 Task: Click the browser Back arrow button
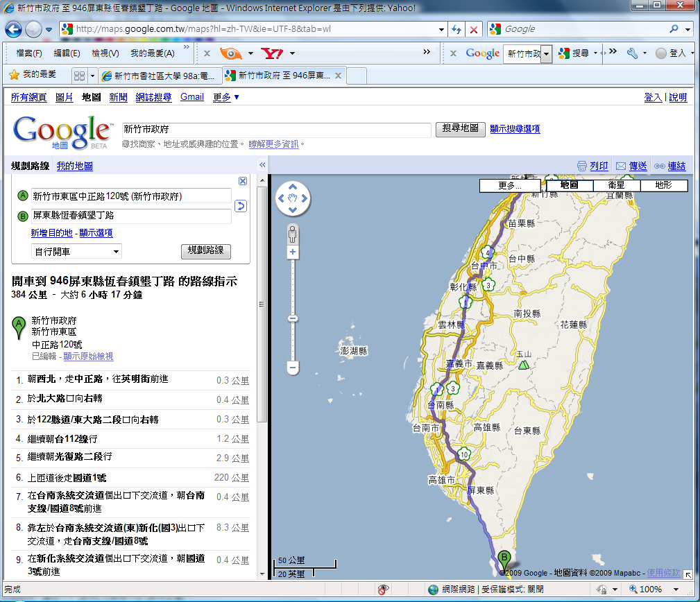(x=13, y=29)
